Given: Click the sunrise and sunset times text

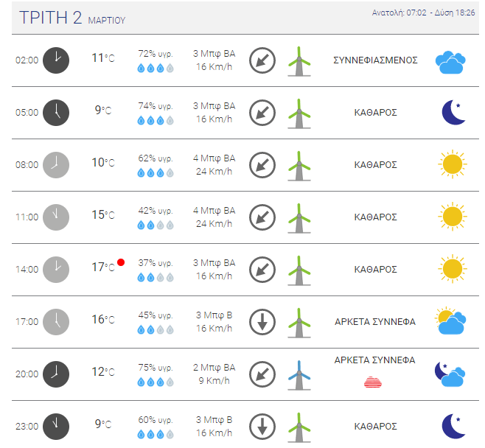Looking at the screenshot, I should tap(423, 13).
